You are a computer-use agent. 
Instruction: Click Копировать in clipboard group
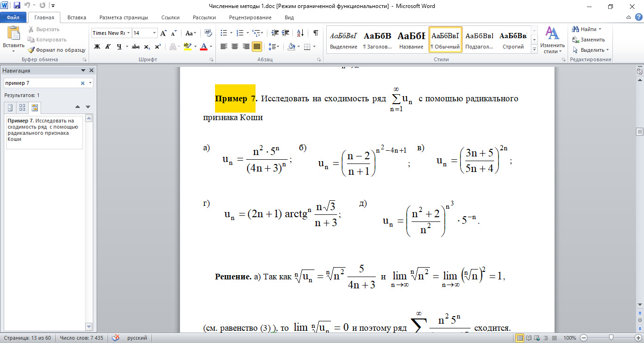pos(47,40)
